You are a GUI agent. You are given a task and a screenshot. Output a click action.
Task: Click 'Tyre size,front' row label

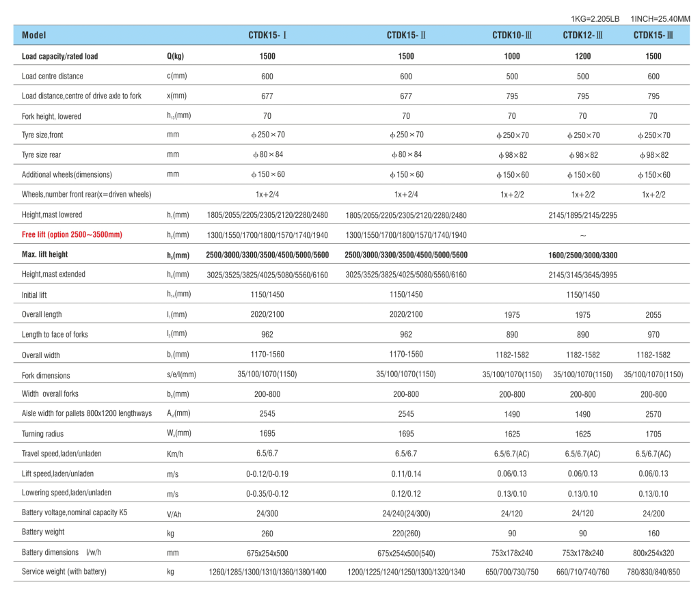point(42,135)
